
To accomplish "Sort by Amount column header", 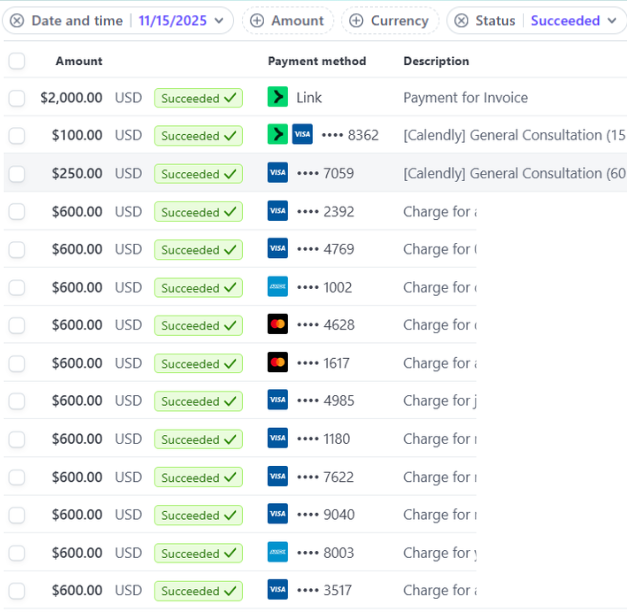I will (x=79, y=61).
